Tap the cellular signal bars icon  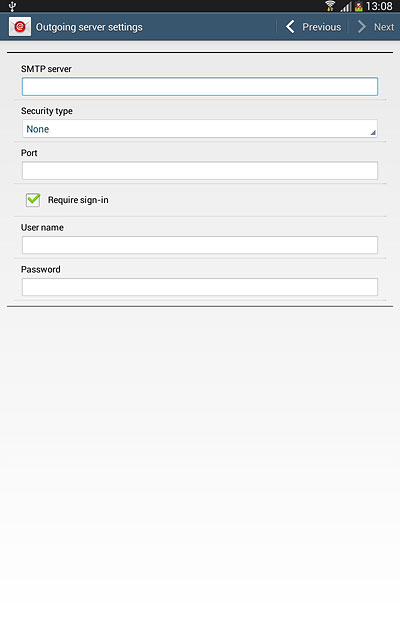pyautogui.click(x=346, y=7)
